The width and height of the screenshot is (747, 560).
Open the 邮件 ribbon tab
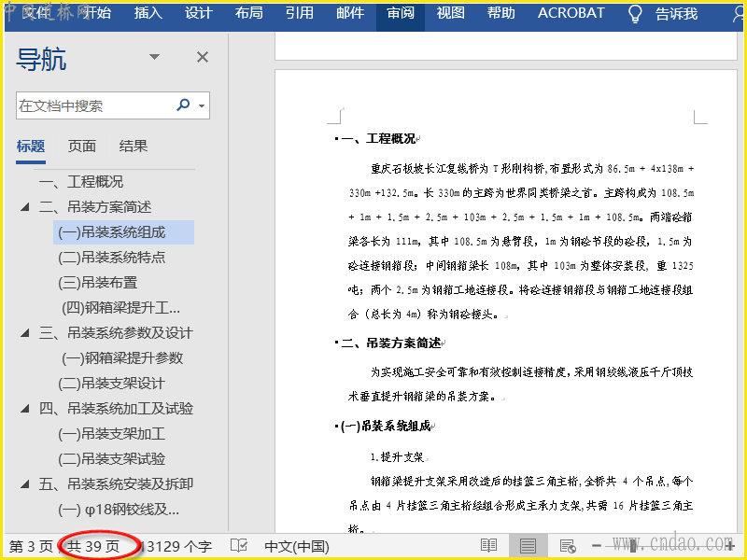point(350,12)
